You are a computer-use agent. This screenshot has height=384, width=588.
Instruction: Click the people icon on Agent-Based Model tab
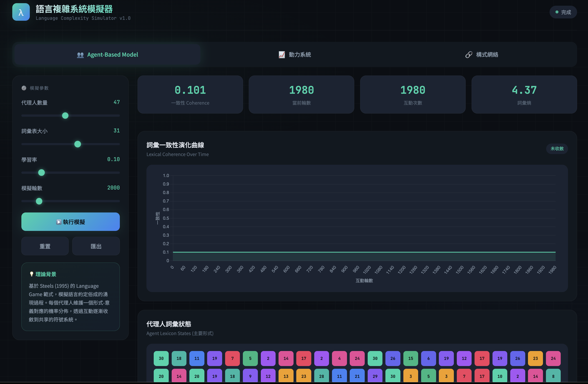click(x=80, y=55)
